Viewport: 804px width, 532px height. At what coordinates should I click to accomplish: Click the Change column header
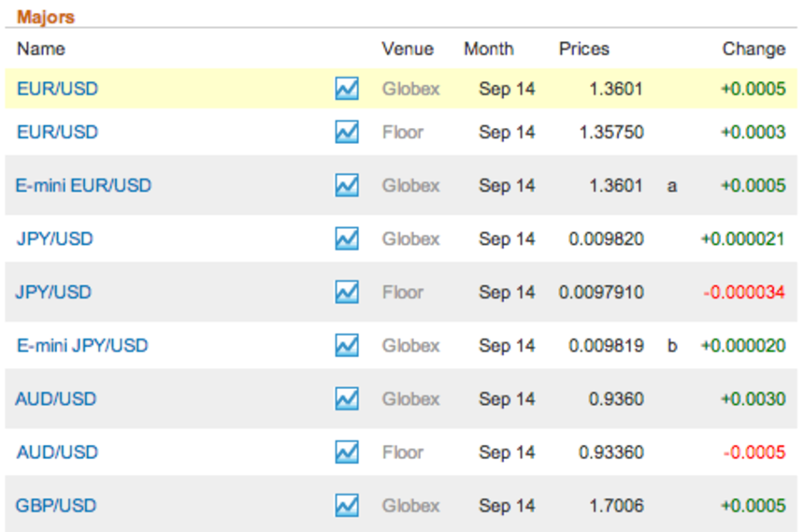point(754,49)
